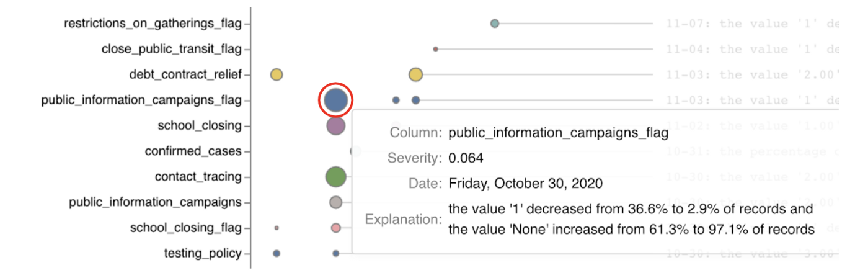Click the large green contact_tracing dot
Viewport: 868px width, 278px height.
335,177
